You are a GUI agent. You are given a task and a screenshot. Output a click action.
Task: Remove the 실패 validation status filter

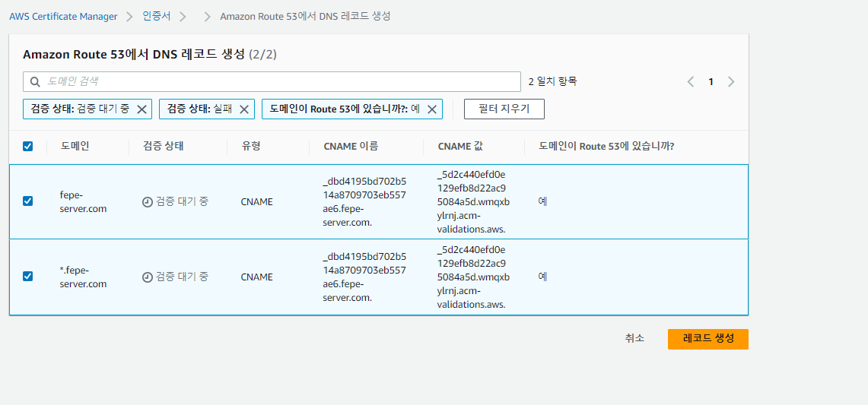point(243,109)
